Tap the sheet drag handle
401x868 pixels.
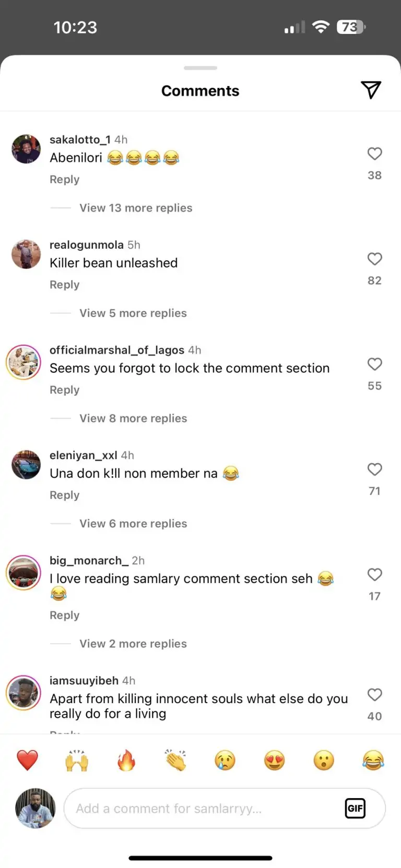pos(200,68)
